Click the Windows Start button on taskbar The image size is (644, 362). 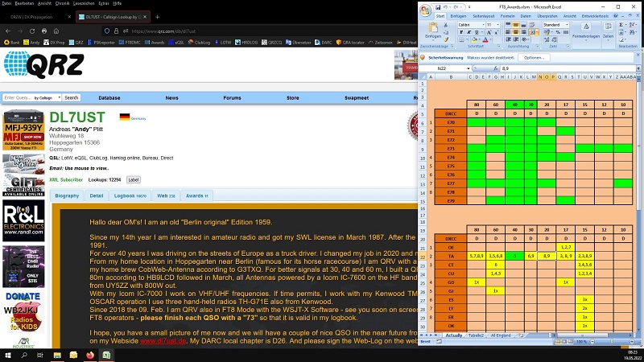tap(7, 355)
